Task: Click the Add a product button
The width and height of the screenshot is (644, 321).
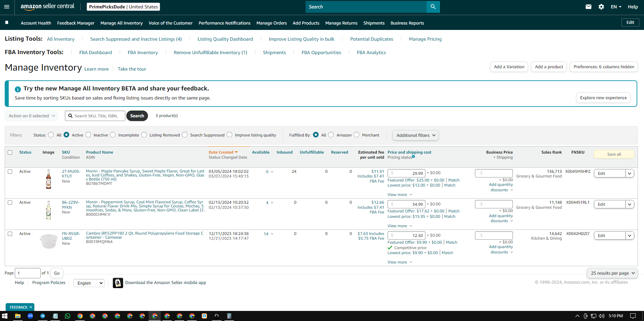Action: [549, 67]
